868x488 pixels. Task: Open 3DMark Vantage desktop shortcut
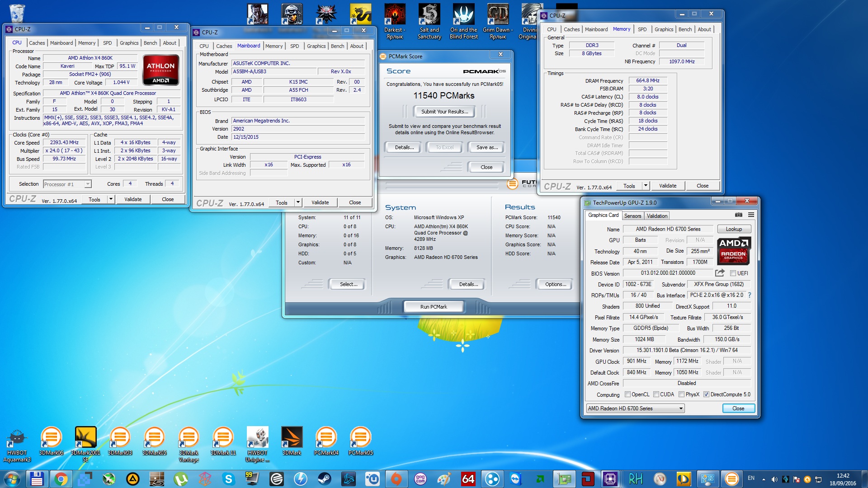click(189, 445)
